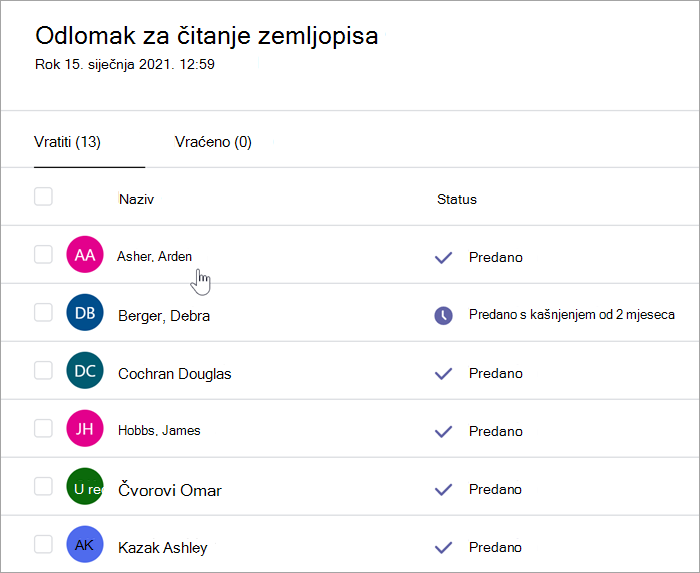Open student Kazak Ashley's submission
This screenshot has height=573, width=700.
click(163, 548)
